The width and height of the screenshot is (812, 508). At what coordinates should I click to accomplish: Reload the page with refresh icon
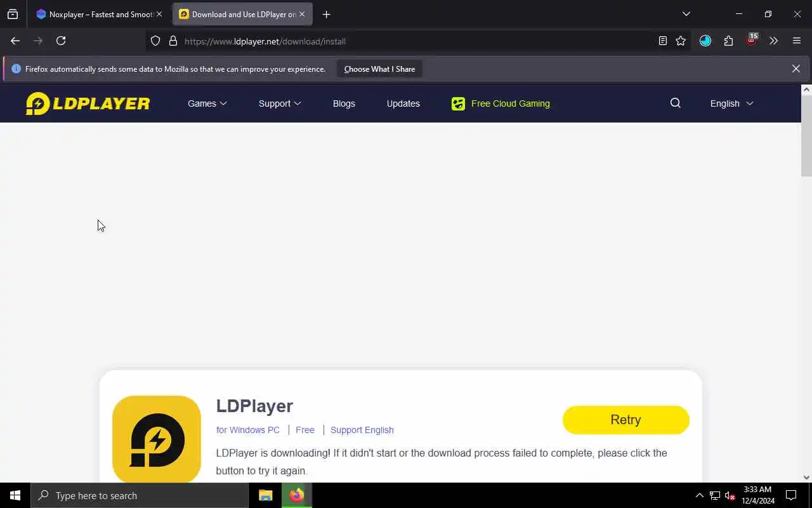pyautogui.click(x=61, y=41)
